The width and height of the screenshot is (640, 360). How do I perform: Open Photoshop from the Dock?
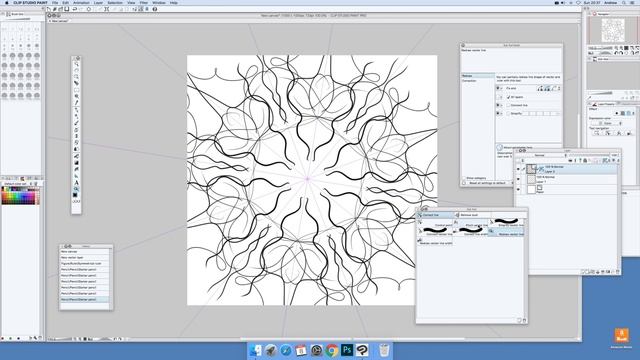tap(347, 350)
